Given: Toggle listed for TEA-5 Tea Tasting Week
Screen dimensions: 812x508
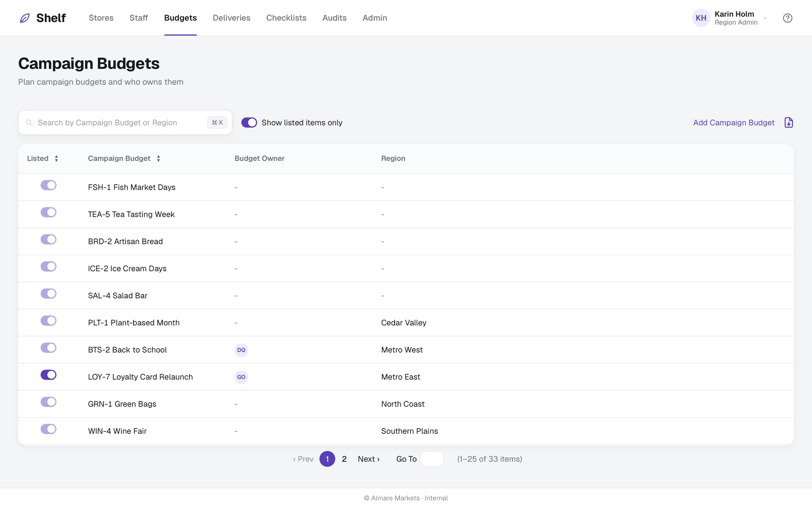Looking at the screenshot, I should [x=48, y=212].
